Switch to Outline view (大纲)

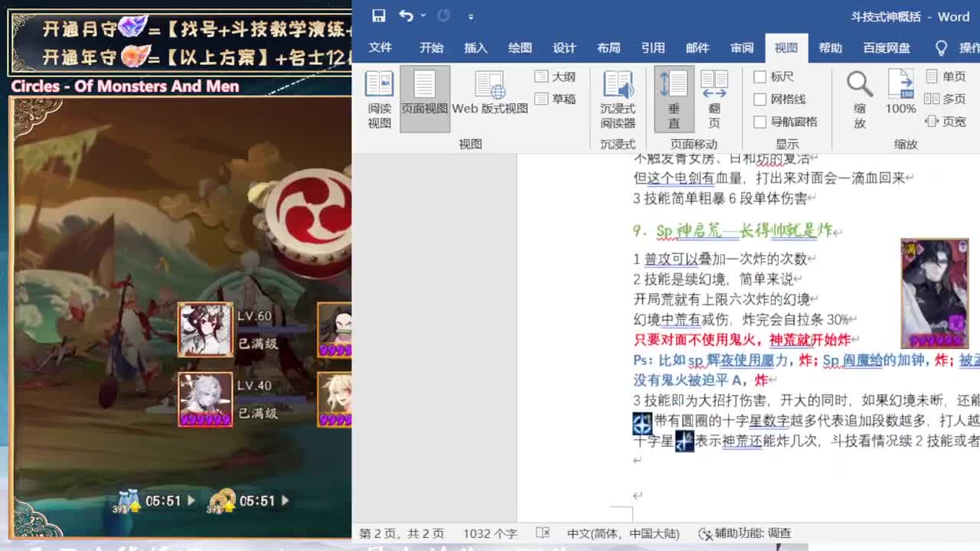pos(552,77)
